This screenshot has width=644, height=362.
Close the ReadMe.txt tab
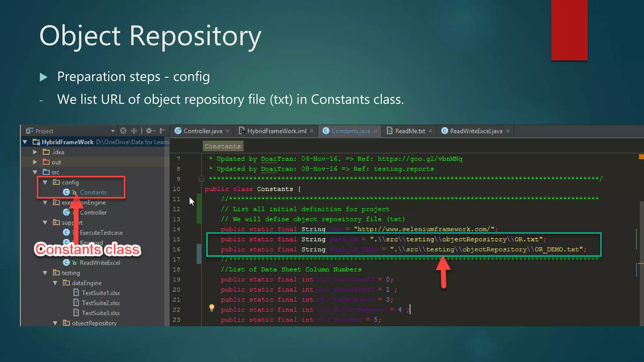tap(430, 131)
